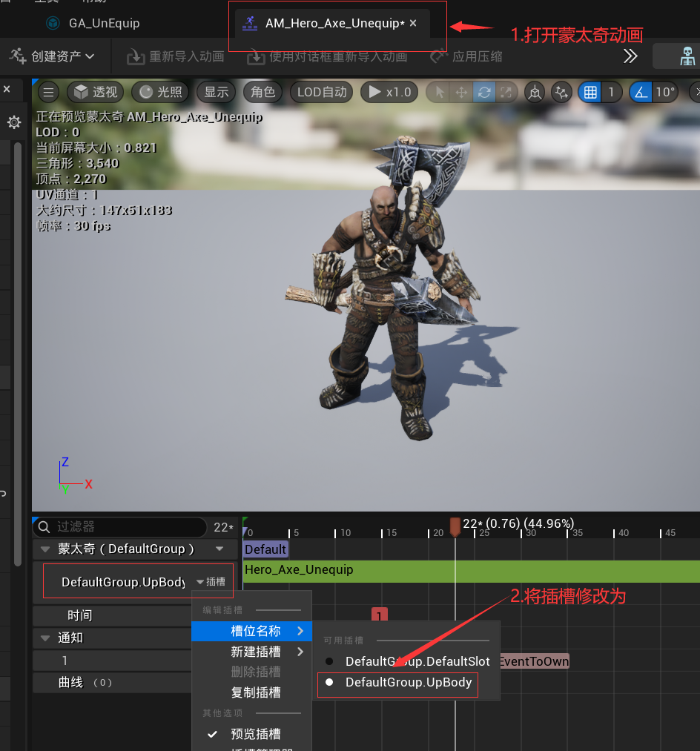Image resolution: width=700 pixels, height=751 pixels.
Task: Select DefaultGroup.UpBody radio option
Action: (x=397, y=683)
